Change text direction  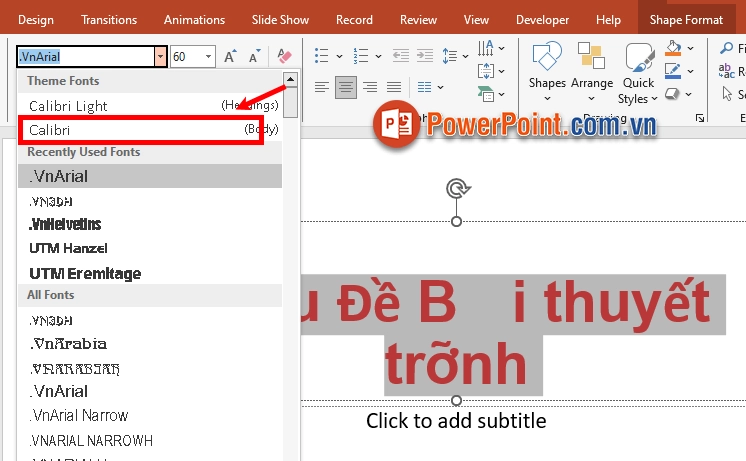pyautogui.click(x=486, y=48)
